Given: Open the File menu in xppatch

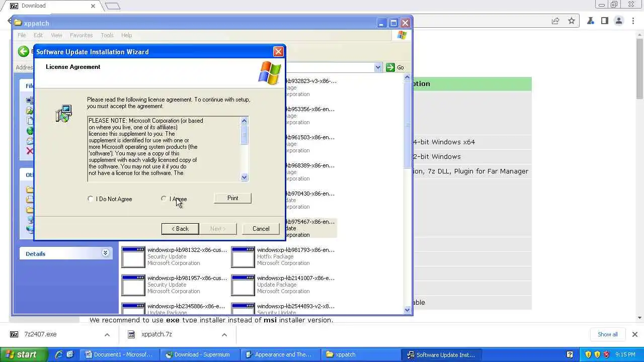Looking at the screenshot, I should (x=22, y=35).
